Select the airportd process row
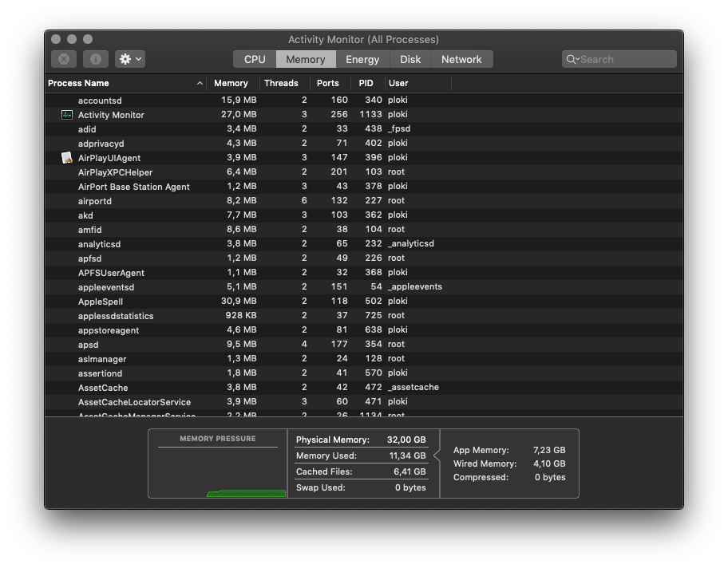The width and height of the screenshot is (728, 568). (364, 201)
